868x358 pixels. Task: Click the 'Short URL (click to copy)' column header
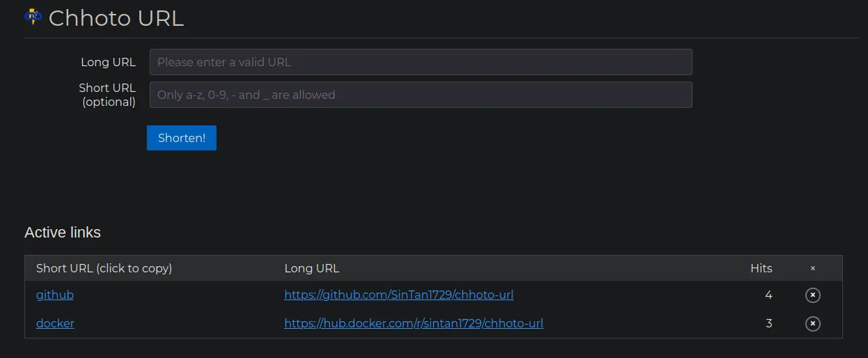104,268
